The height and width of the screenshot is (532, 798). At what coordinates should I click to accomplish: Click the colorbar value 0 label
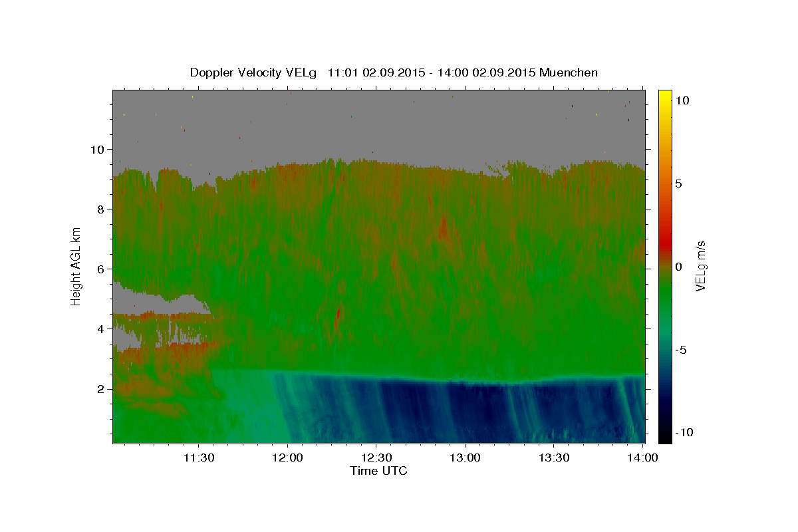pos(678,267)
